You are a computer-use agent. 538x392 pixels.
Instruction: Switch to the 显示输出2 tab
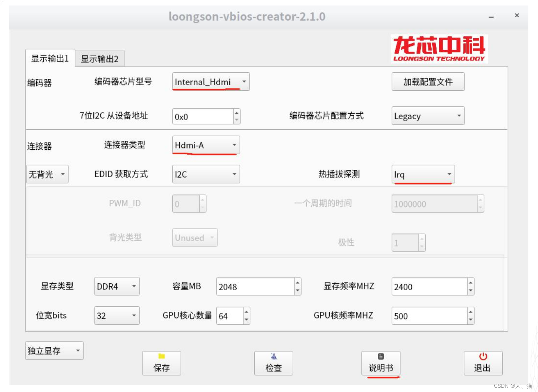pos(99,58)
